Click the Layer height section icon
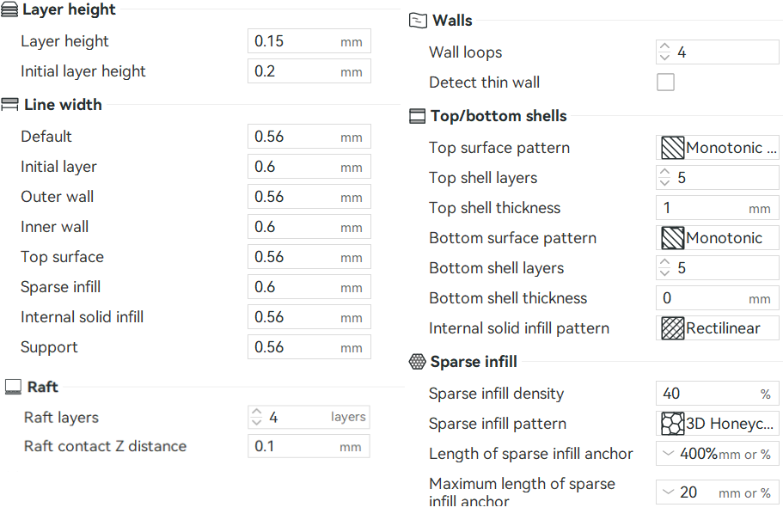The height and width of the screenshot is (532, 783). point(9,9)
